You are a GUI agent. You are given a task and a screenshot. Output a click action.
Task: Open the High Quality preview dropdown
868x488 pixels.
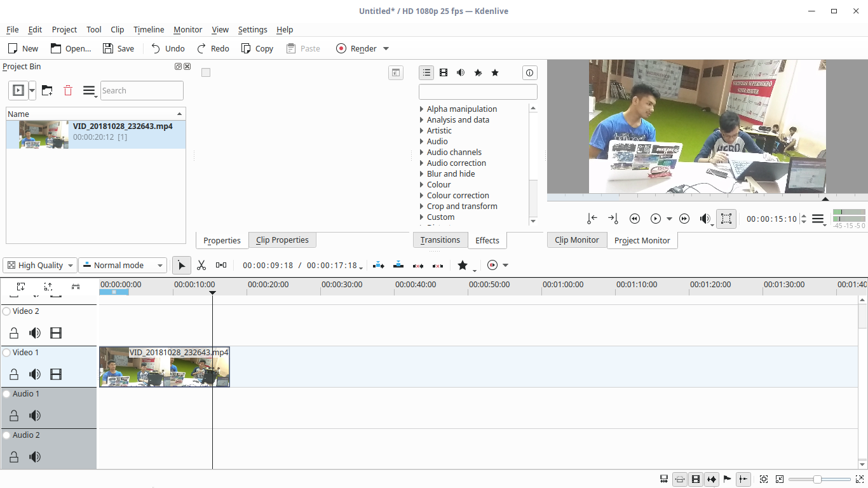[x=39, y=265]
